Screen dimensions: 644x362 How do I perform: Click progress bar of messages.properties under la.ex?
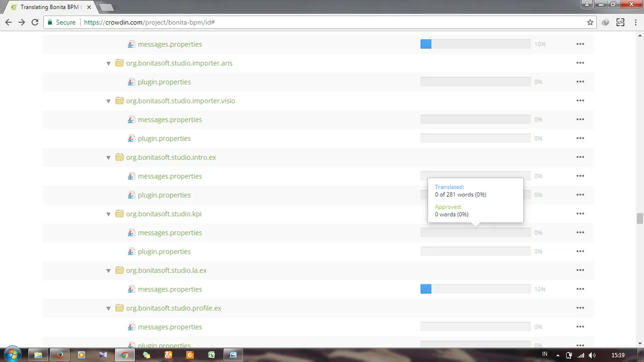click(x=475, y=289)
